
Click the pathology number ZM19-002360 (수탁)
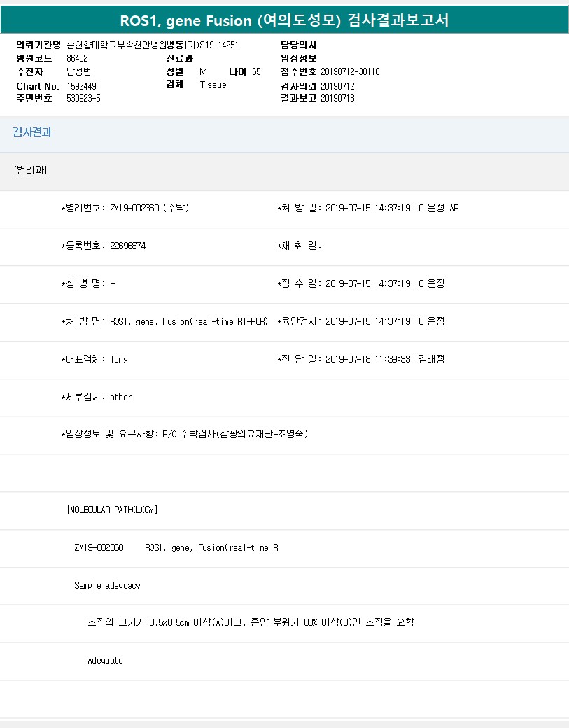(150, 208)
